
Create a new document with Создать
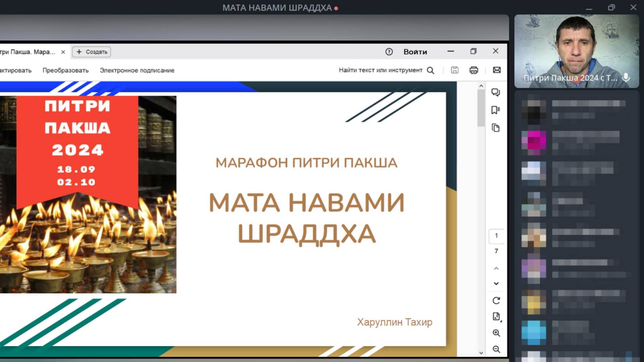91,52
